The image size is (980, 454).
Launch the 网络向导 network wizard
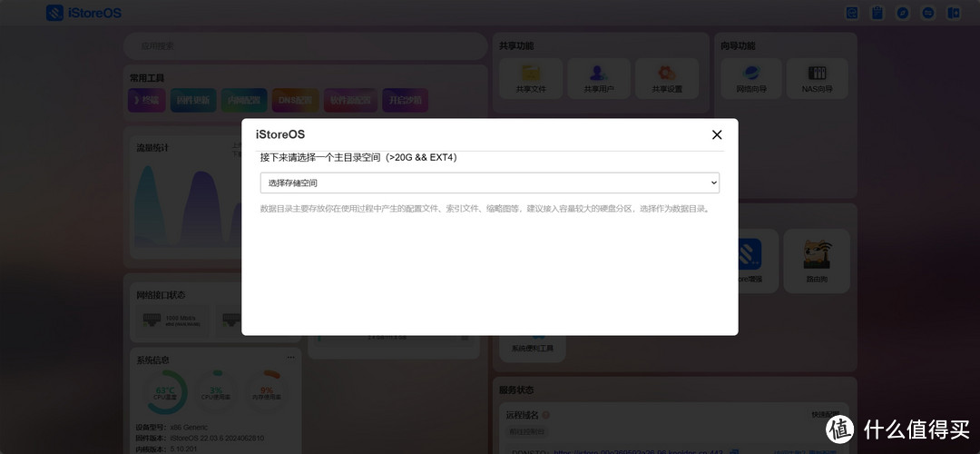751,78
